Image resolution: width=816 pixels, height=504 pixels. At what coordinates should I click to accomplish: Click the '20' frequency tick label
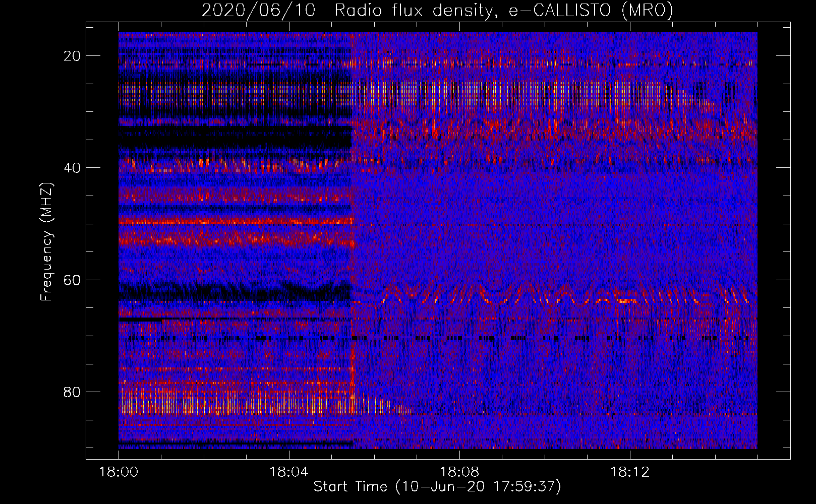pos(73,56)
